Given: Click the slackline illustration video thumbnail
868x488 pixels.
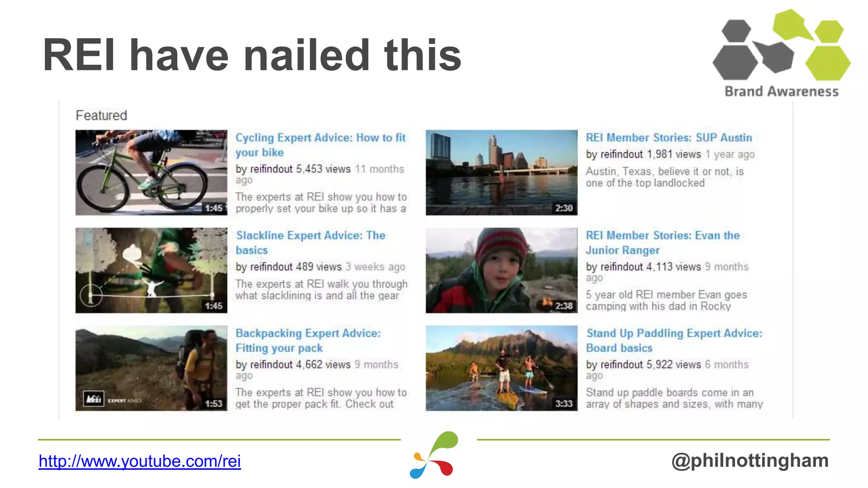Looking at the screenshot, I should click(x=151, y=270).
